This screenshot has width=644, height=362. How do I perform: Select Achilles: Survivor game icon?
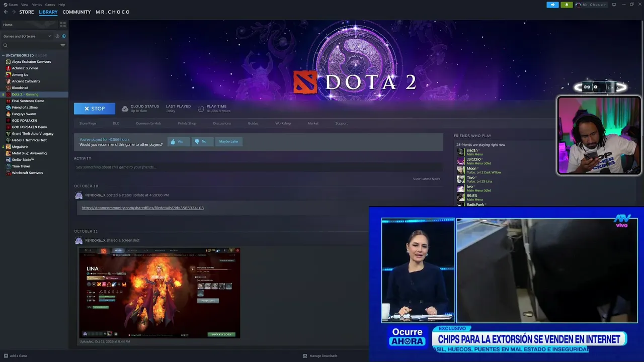[8, 68]
